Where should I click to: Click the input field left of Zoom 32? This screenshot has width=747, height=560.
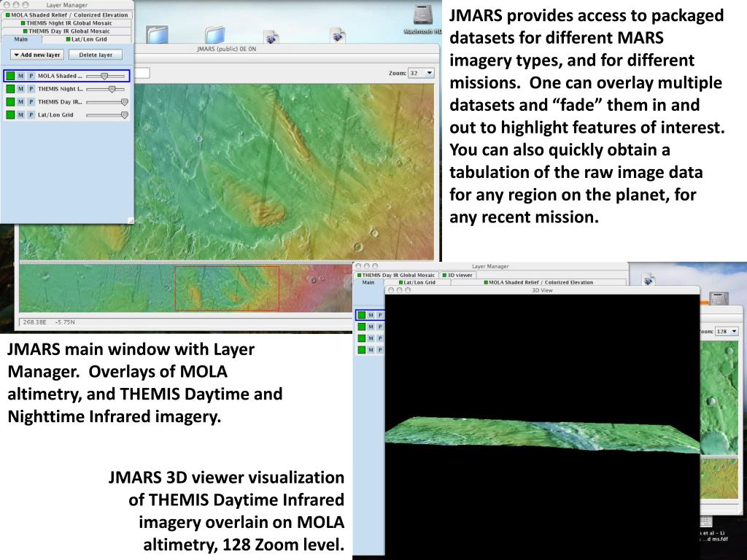pos(142,73)
